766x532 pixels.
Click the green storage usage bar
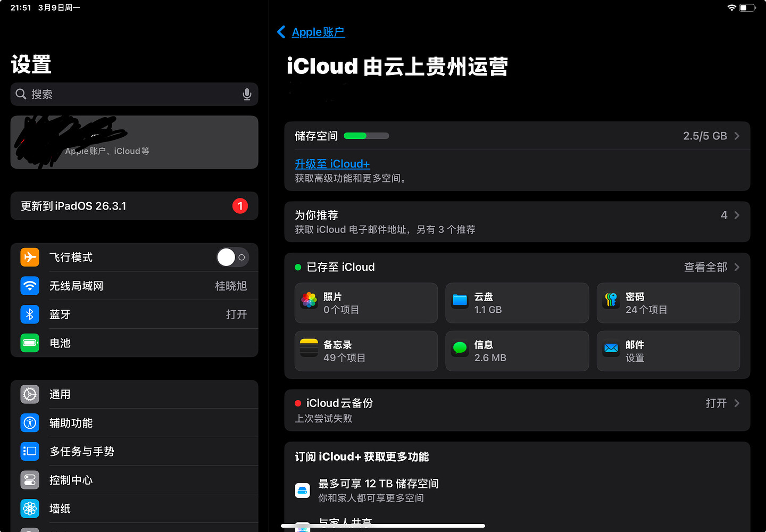pyautogui.click(x=366, y=136)
